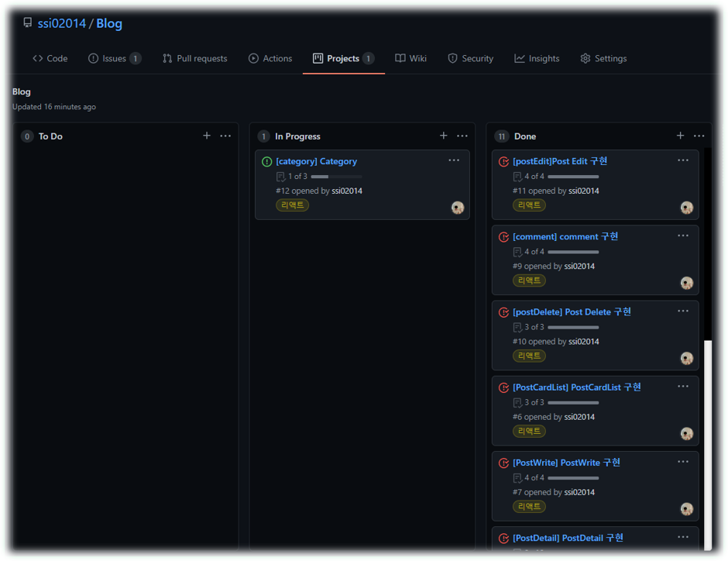Open repository Settings tab
Viewport: 728px width, 561px height.
tap(603, 59)
